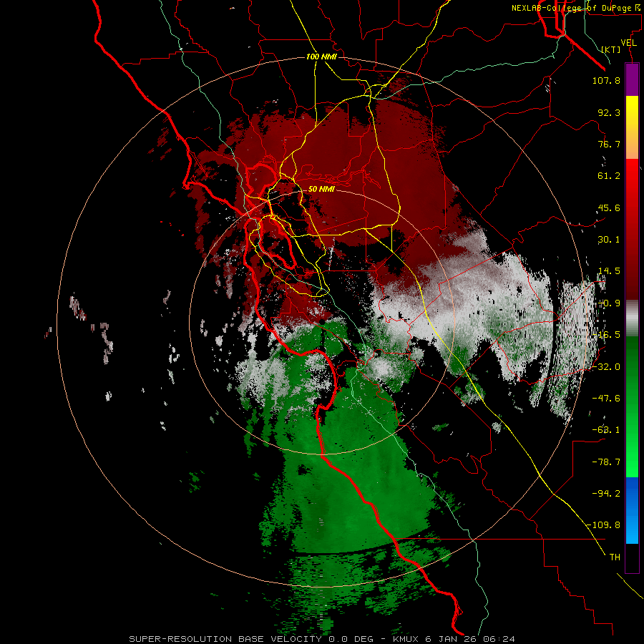This screenshot has width=644, height=644.
Task: Click the 76.7 legend value
Action: (609, 144)
